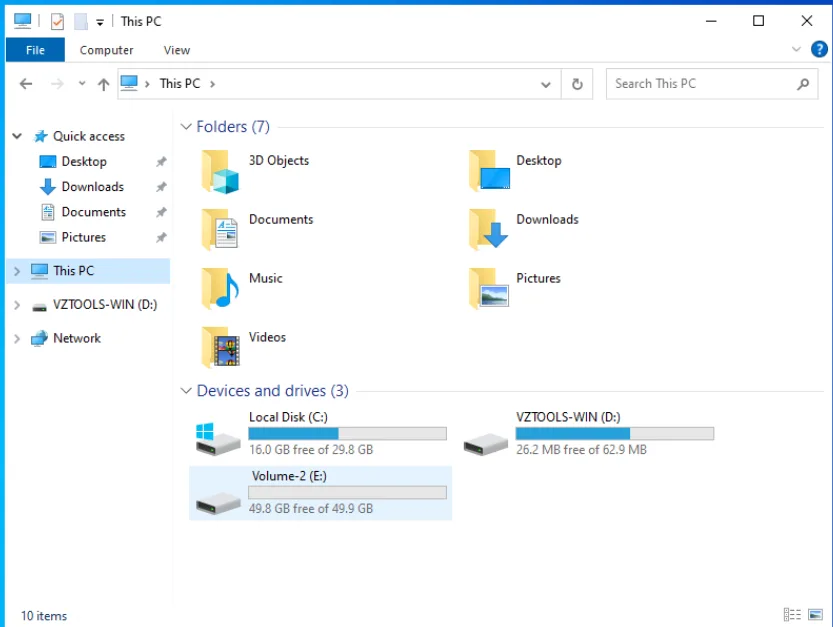
Task: Click the Properties quick access toolbar icon
Action: [x=57, y=21]
